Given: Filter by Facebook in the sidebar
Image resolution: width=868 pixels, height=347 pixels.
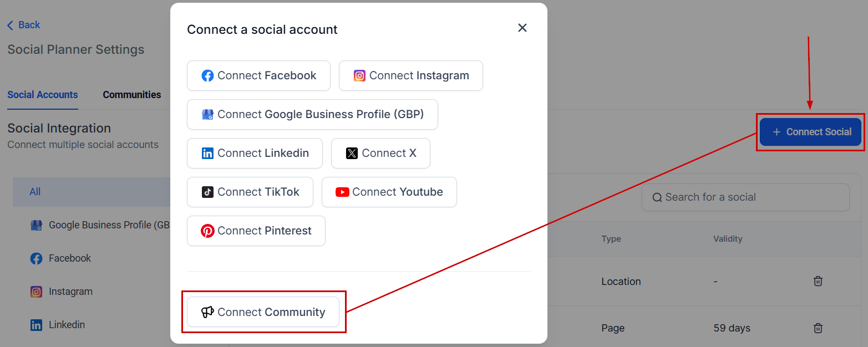Looking at the screenshot, I should pyautogui.click(x=69, y=258).
